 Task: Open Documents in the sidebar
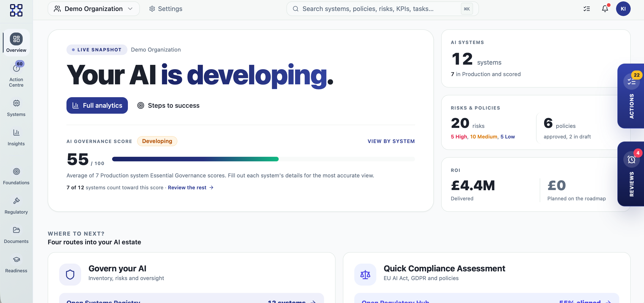point(16,235)
